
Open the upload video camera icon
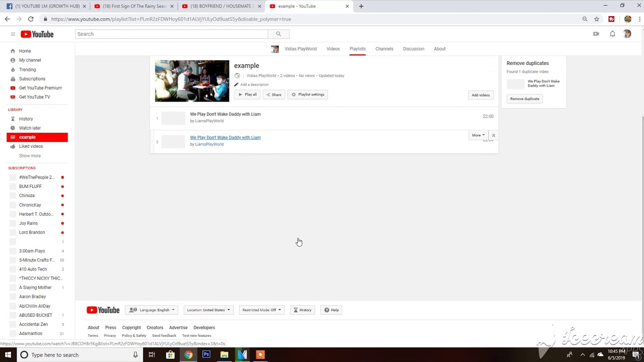pos(596,34)
